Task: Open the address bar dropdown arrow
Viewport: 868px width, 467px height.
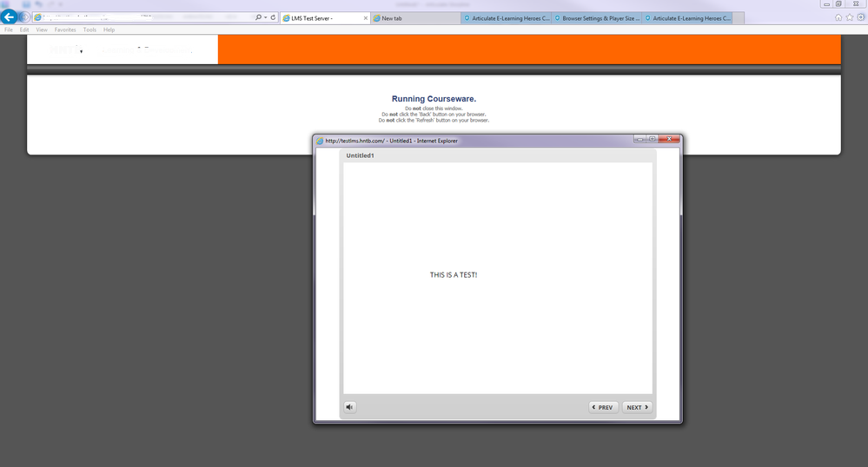Action: tap(266, 17)
